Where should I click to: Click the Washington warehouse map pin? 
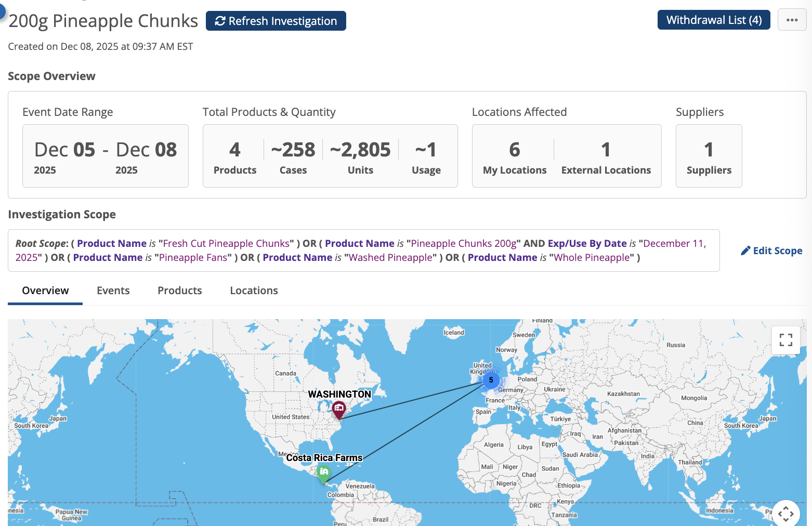coord(339,410)
